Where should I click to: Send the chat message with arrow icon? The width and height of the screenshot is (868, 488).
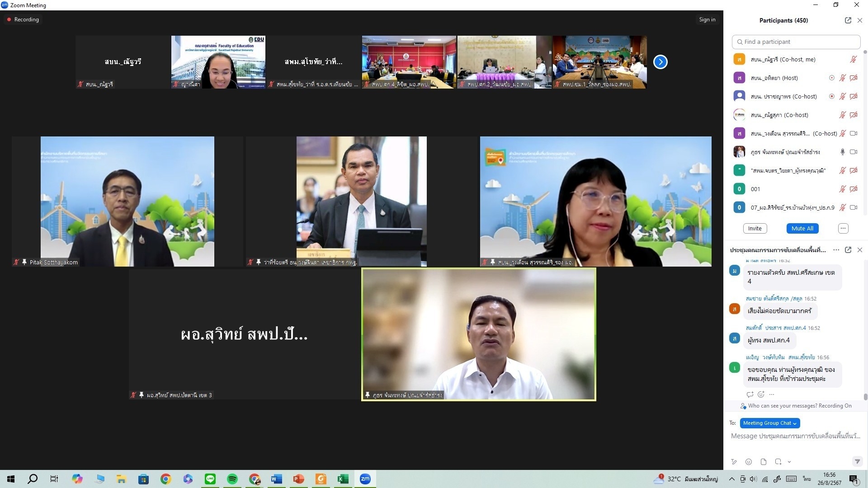click(857, 461)
